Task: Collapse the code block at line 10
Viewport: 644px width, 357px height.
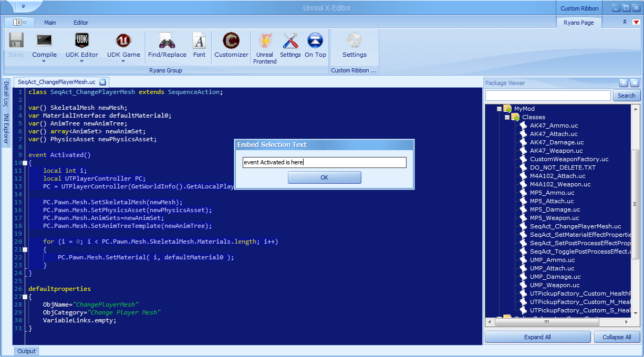Action: 25,163
